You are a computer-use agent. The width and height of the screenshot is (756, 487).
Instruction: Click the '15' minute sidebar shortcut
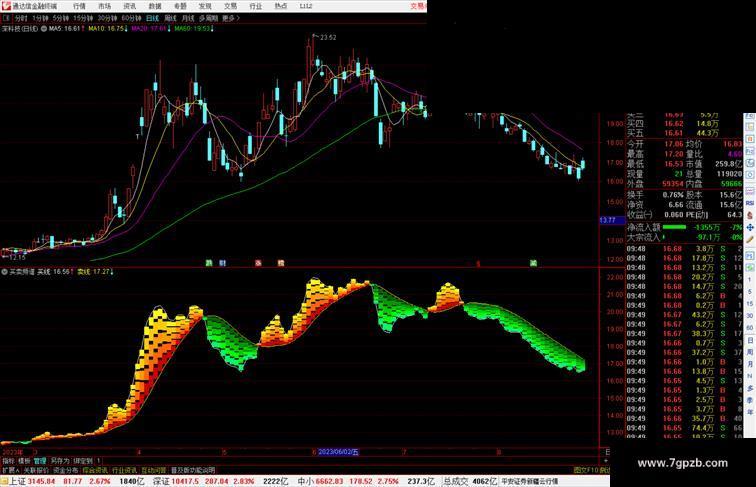click(750, 304)
